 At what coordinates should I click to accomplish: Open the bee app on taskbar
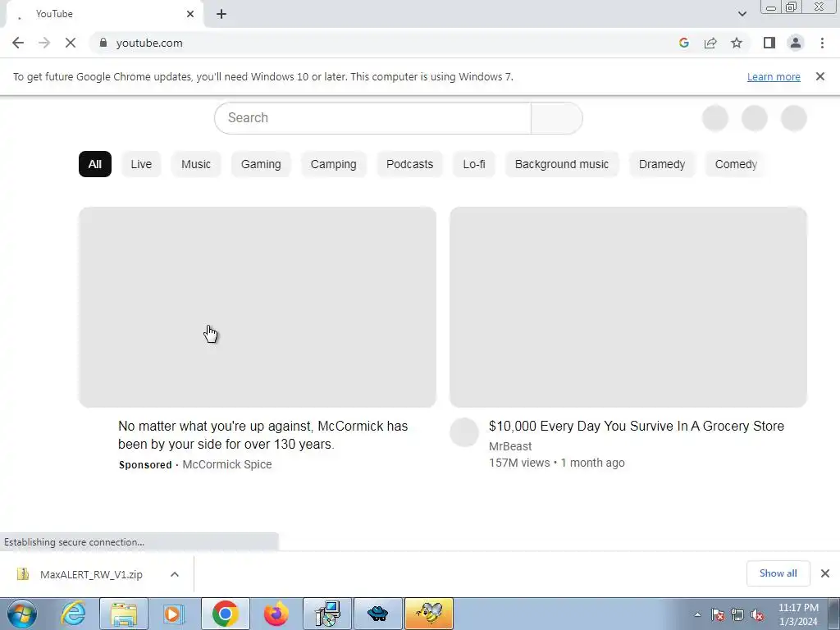(x=428, y=614)
